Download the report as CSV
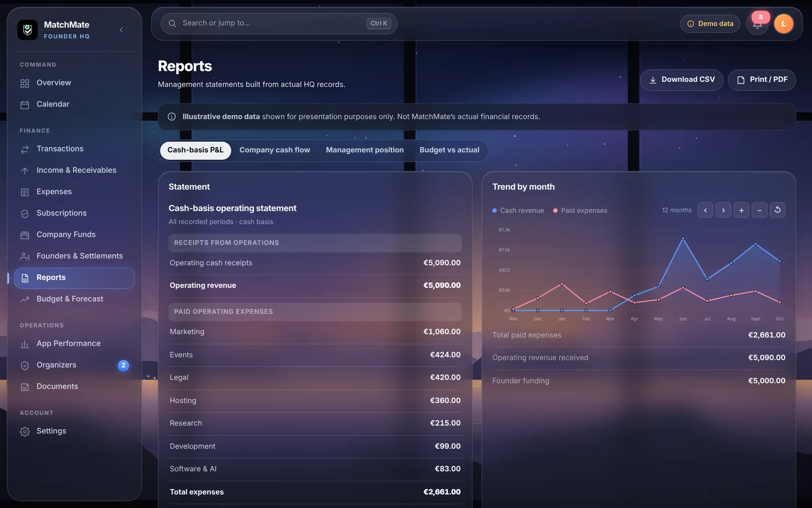The height and width of the screenshot is (508, 812). click(x=682, y=80)
